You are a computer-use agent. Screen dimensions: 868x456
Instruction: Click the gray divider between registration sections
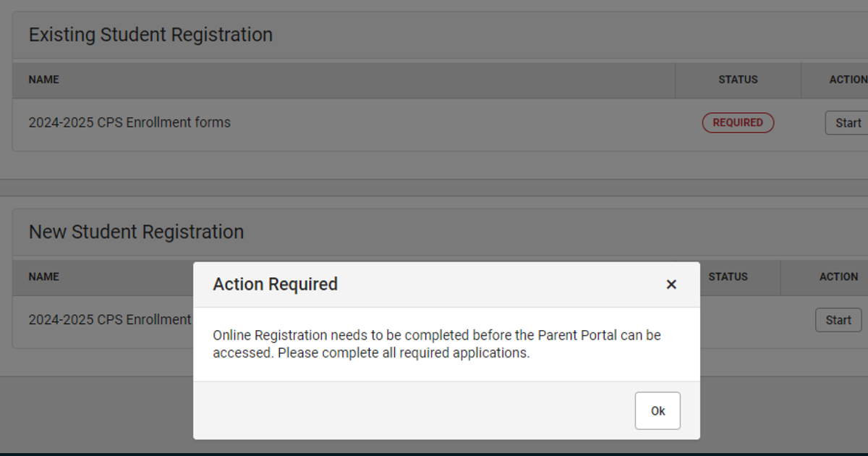[x=434, y=187]
